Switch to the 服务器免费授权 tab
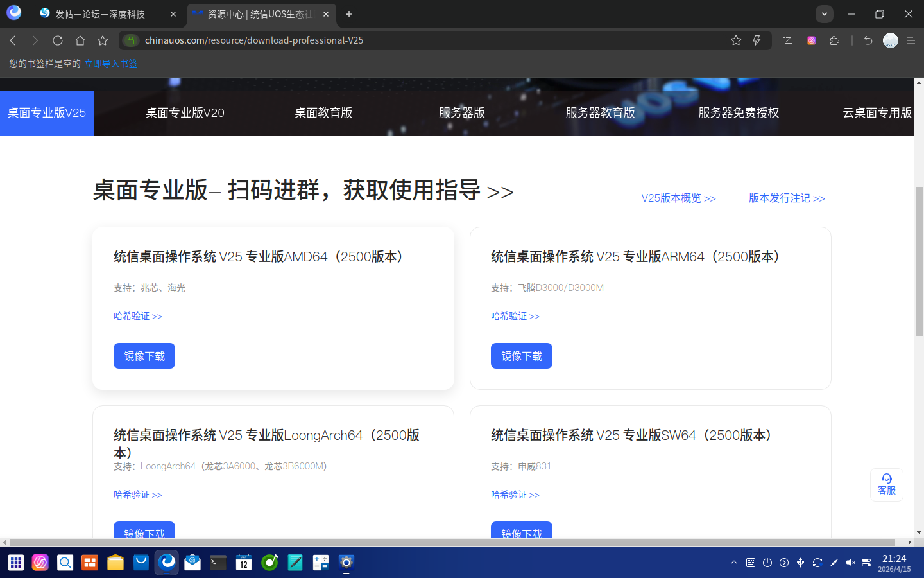Viewport: 924px width, 578px height. pyautogui.click(x=739, y=113)
